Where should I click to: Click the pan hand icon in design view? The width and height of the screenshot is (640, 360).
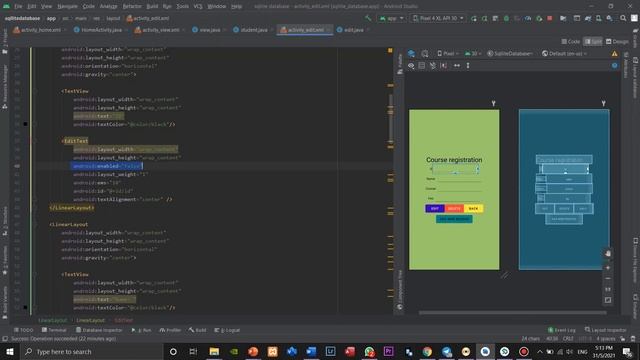(608, 253)
